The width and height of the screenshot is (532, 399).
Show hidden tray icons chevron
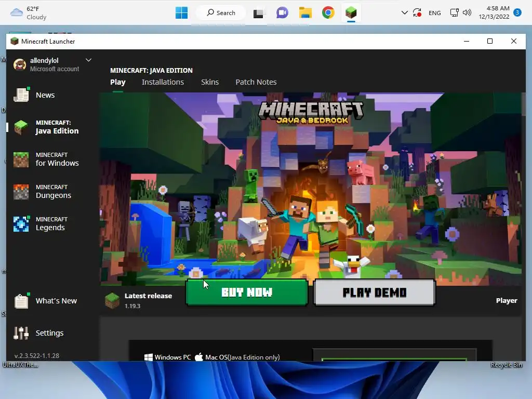coord(404,13)
